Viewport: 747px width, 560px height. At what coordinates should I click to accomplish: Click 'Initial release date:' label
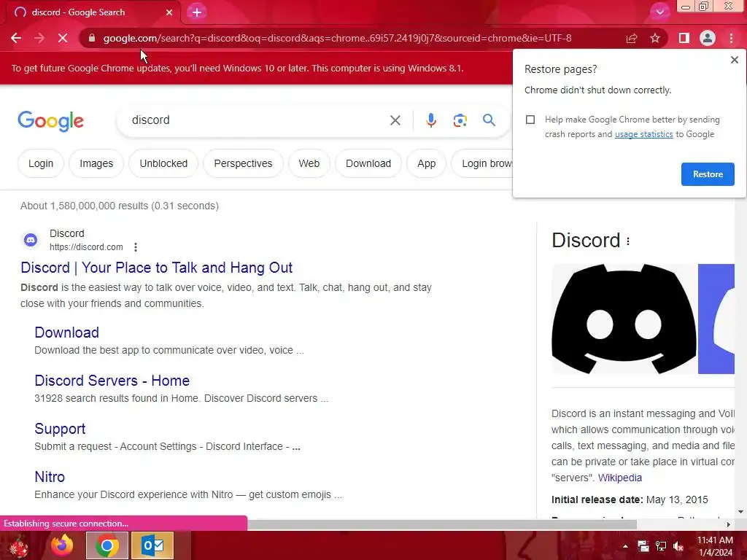click(x=597, y=499)
